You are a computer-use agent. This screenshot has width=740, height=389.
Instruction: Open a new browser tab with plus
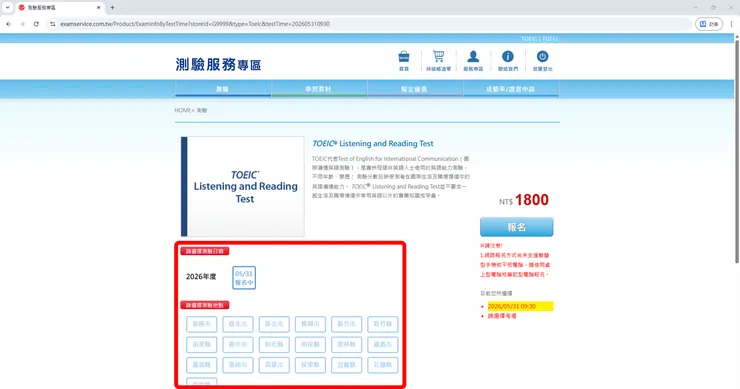pos(112,8)
